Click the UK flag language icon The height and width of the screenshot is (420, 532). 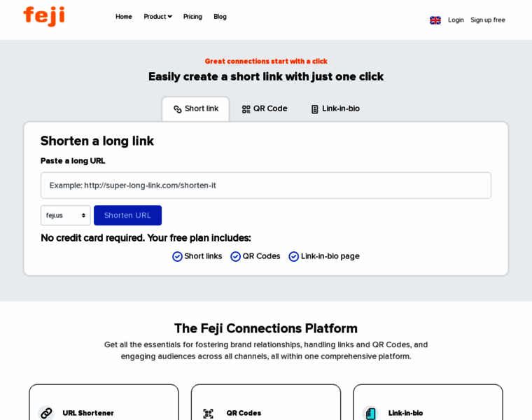pyautogui.click(x=435, y=20)
